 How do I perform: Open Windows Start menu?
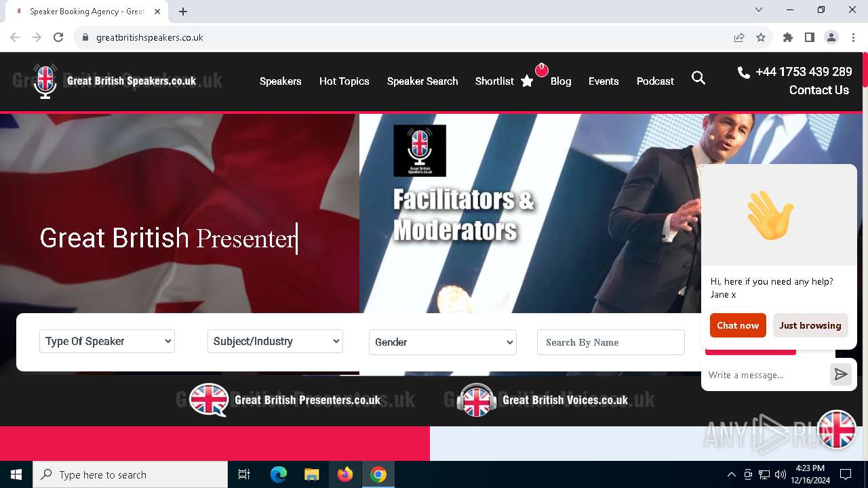click(16, 474)
